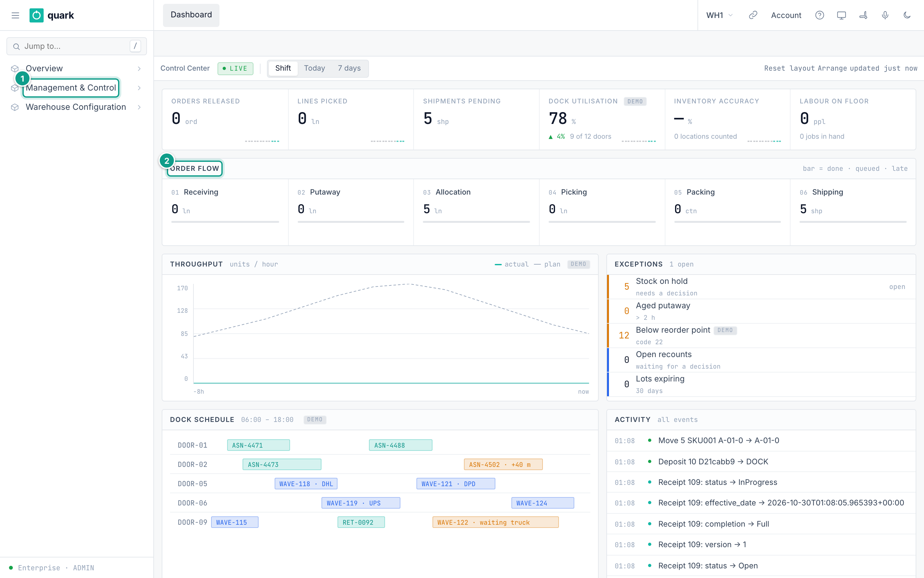Click the Dock Utilisation card
The width and height of the screenshot is (924, 578).
click(x=602, y=120)
